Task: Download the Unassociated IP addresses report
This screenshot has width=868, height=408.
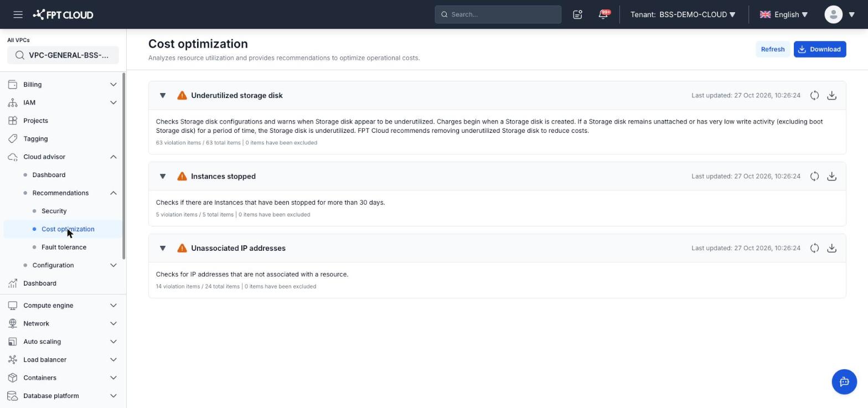Action: [831, 248]
